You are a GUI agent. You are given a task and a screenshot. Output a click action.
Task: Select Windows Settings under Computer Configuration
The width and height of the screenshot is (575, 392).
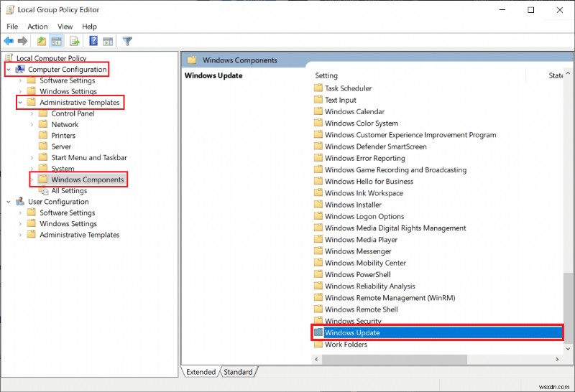click(68, 91)
